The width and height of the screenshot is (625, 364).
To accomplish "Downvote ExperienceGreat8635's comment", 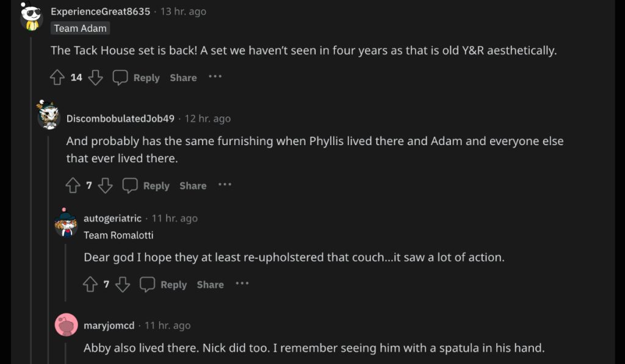I will click(95, 77).
